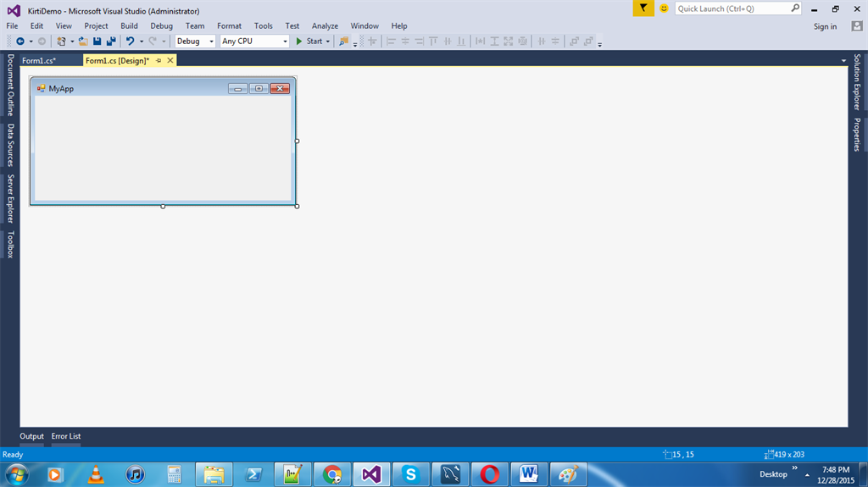This screenshot has width=868, height=487.
Task: Click the form's bottom-edge resize handle
Action: point(163,207)
